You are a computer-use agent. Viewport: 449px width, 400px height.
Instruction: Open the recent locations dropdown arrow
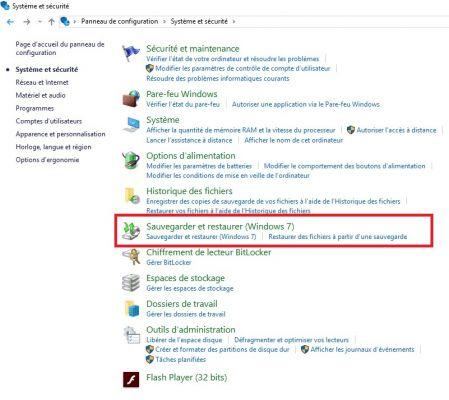coord(40,22)
